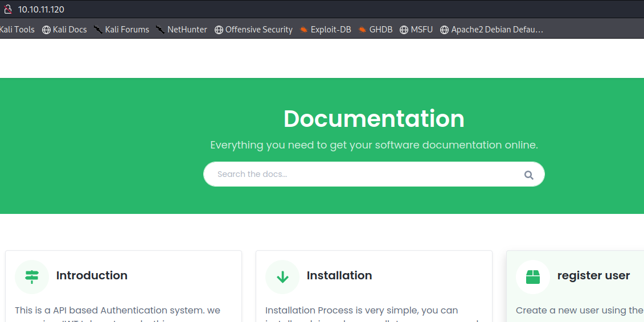Click the Kali Forums bookmark icon

(x=99, y=30)
